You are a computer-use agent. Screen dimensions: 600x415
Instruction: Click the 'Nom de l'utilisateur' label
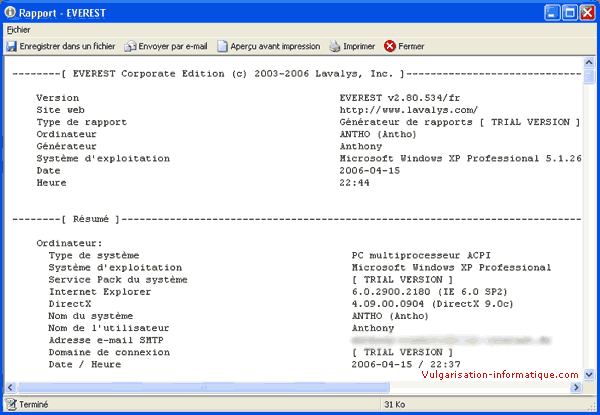tap(109, 328)
